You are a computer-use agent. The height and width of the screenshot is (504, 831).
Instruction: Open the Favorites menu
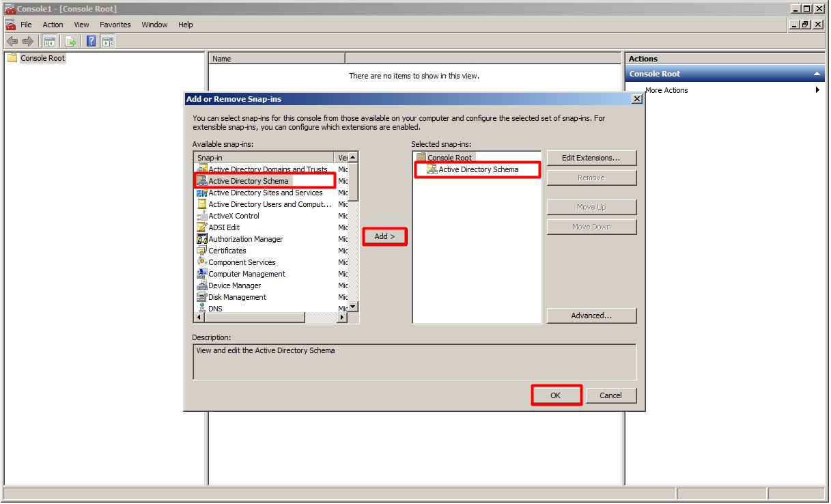coord(115,25)
